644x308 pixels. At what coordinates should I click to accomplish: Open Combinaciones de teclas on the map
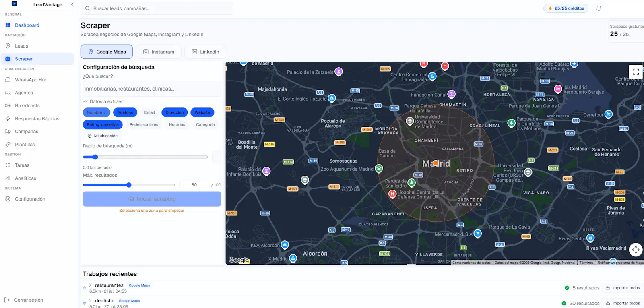[x=471, y=263]
